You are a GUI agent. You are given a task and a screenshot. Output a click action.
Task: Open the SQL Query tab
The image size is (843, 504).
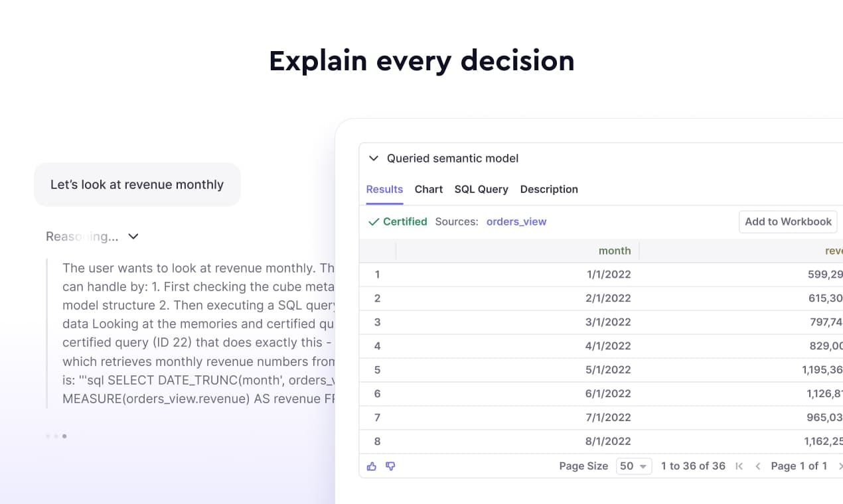click(481, 189)
